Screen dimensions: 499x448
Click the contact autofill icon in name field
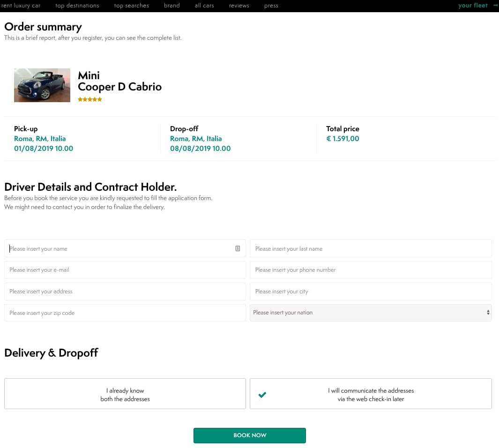(238, 249)
